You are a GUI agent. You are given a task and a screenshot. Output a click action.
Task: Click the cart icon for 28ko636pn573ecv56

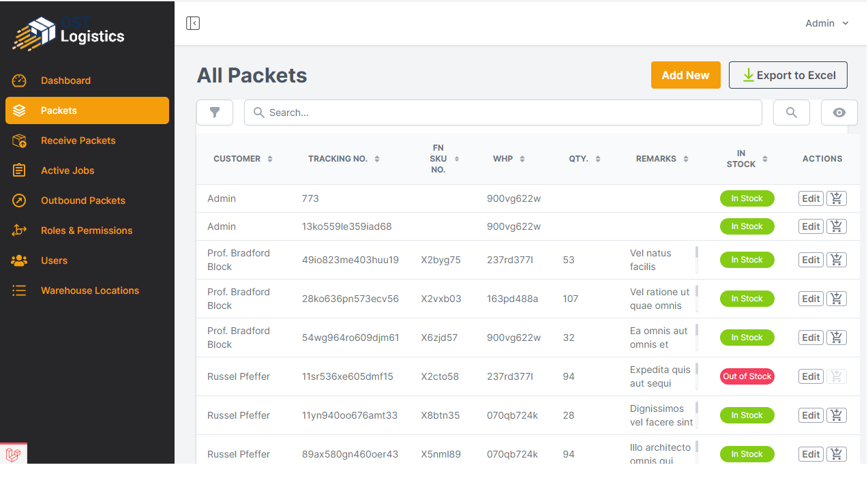point(837,299)
